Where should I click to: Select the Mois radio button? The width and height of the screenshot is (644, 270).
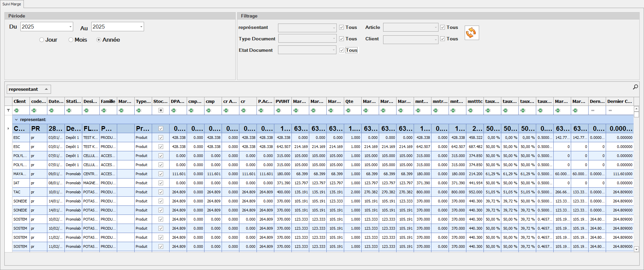71,40
